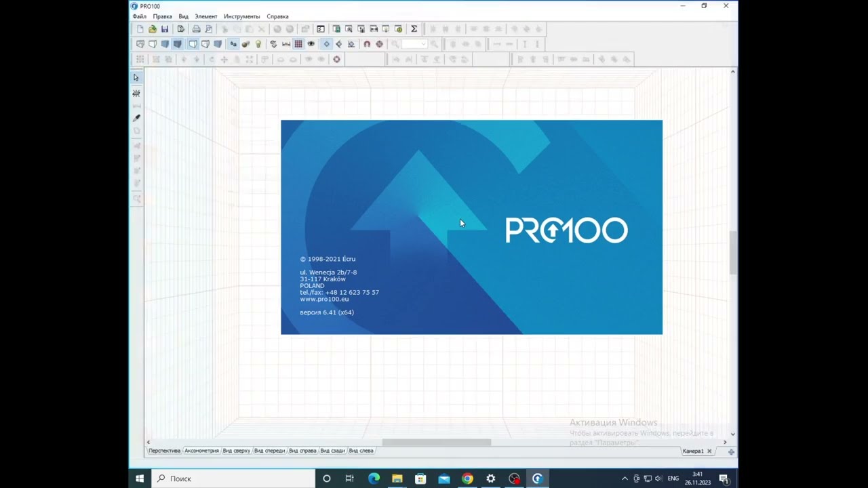Click the sphere material icon
Screen dimensions: 868x488
pos(245,44)
